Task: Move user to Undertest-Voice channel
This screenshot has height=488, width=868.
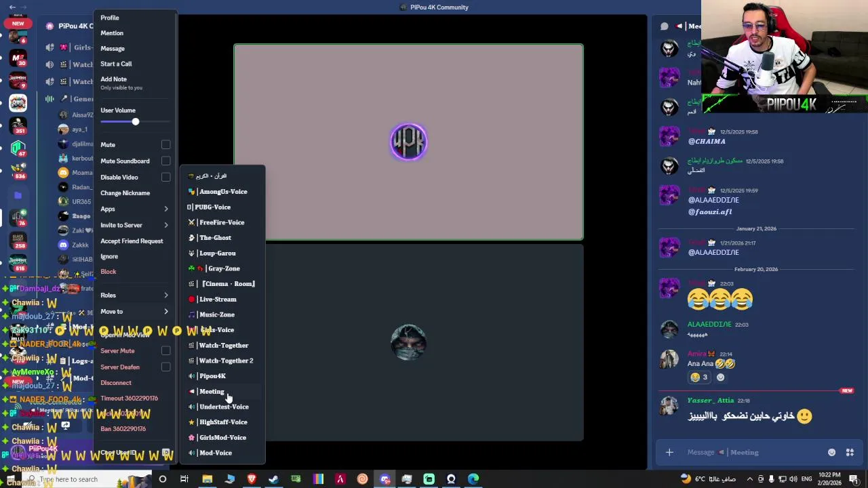Action: click(222, 407)
